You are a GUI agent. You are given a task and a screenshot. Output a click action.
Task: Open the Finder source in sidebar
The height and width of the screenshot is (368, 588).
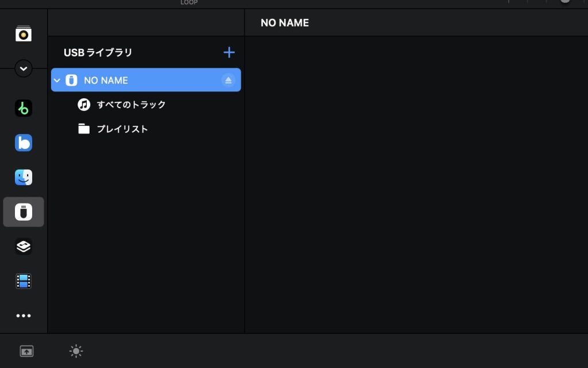coord(24,177)
